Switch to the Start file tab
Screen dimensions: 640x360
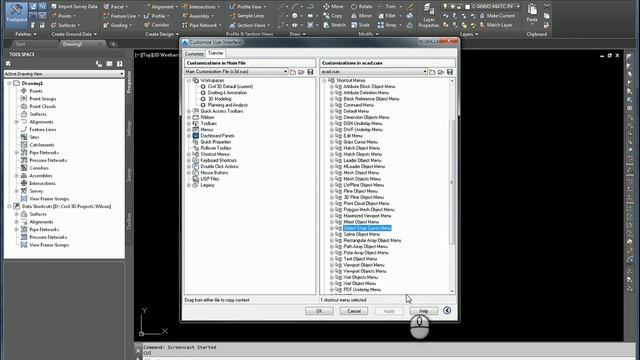tap(20, 44)
